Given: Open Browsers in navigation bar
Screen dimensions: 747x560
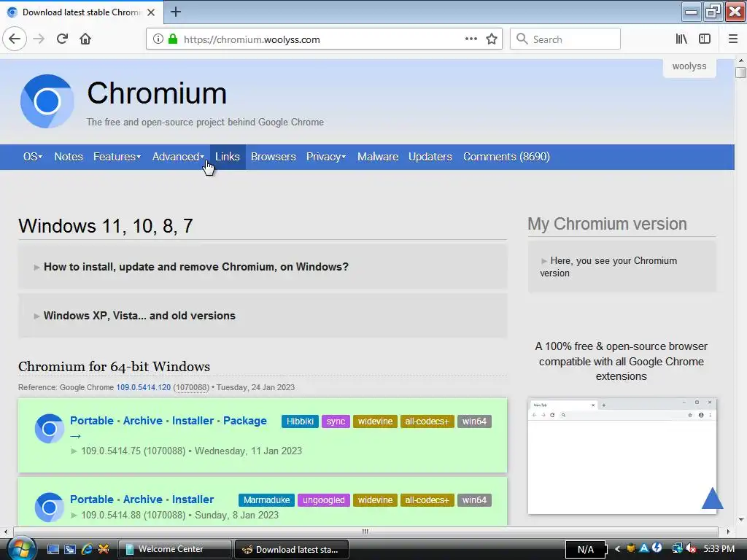Looking at the screenshot, I should 274,157.
